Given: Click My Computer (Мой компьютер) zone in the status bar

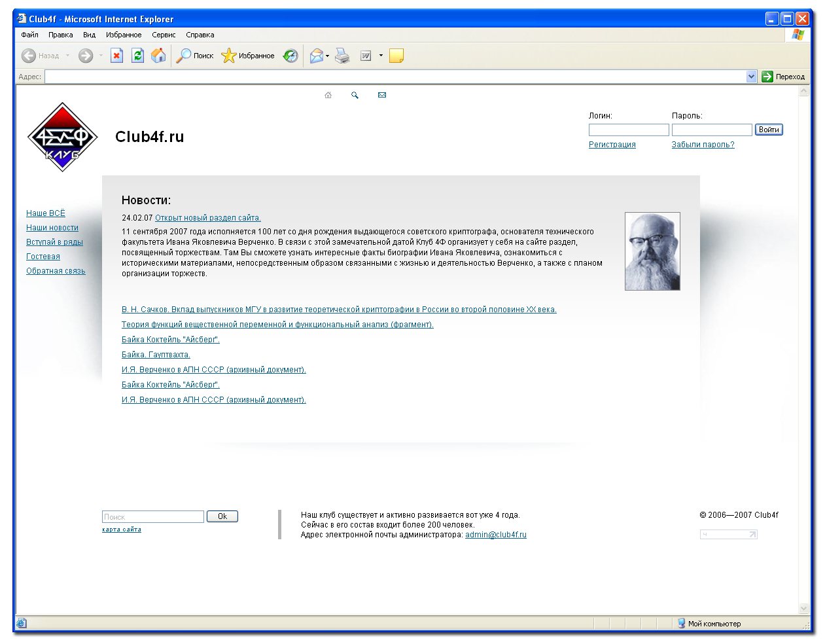Looking at the screenshot, I should 709,624.
